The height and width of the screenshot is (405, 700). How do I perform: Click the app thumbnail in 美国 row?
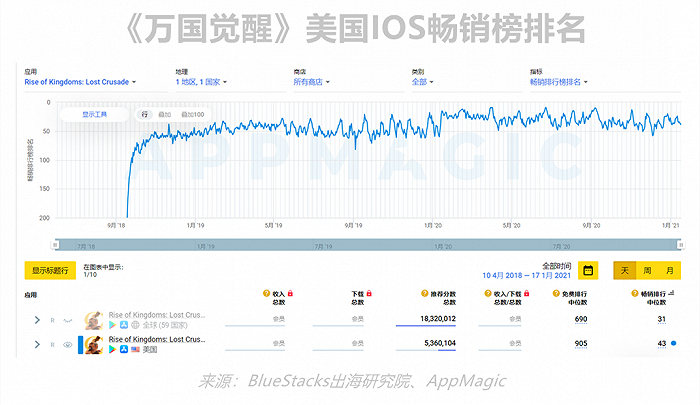94,345
